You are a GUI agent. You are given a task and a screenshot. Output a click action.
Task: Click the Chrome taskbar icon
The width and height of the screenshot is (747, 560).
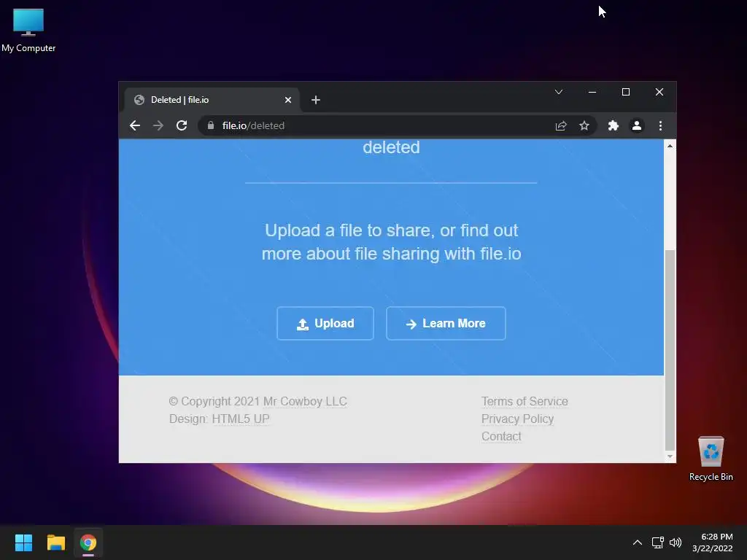88,542
